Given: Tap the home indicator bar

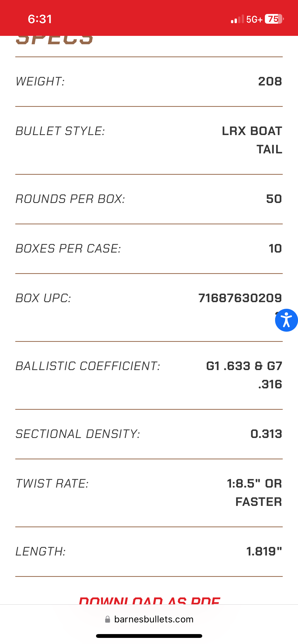Looking at the screenshot, I should pyautogui.click(x=149, y=636).
